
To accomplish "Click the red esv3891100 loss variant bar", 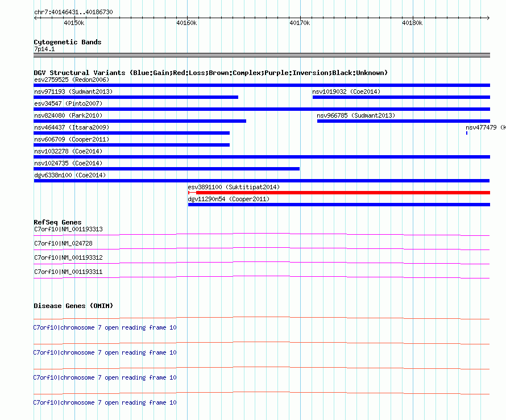I will tap(339, 193).
